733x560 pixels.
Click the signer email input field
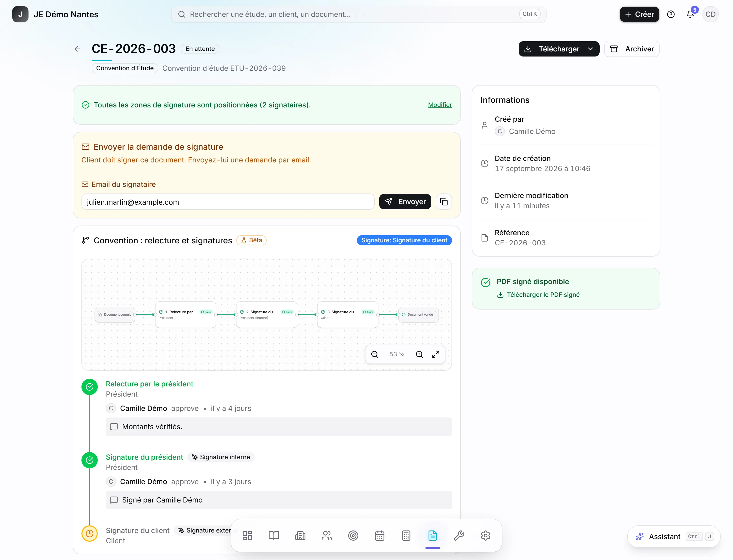pos(228,202)
